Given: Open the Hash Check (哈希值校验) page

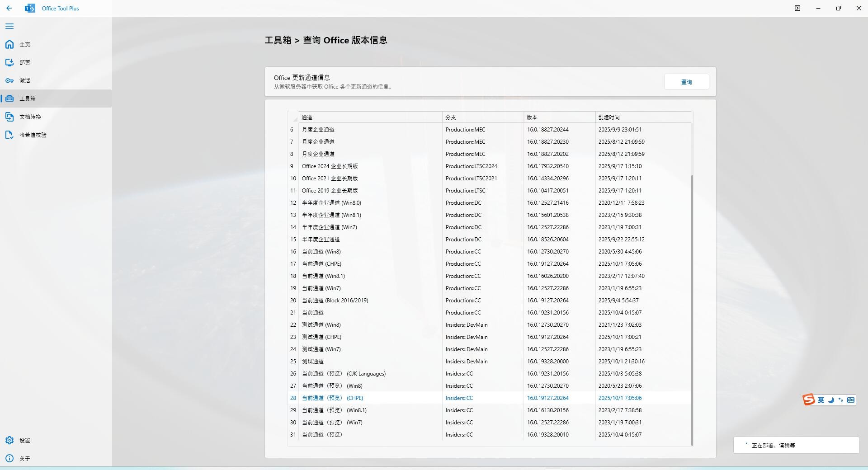Looking at the screenshot, I should [33, 135].
